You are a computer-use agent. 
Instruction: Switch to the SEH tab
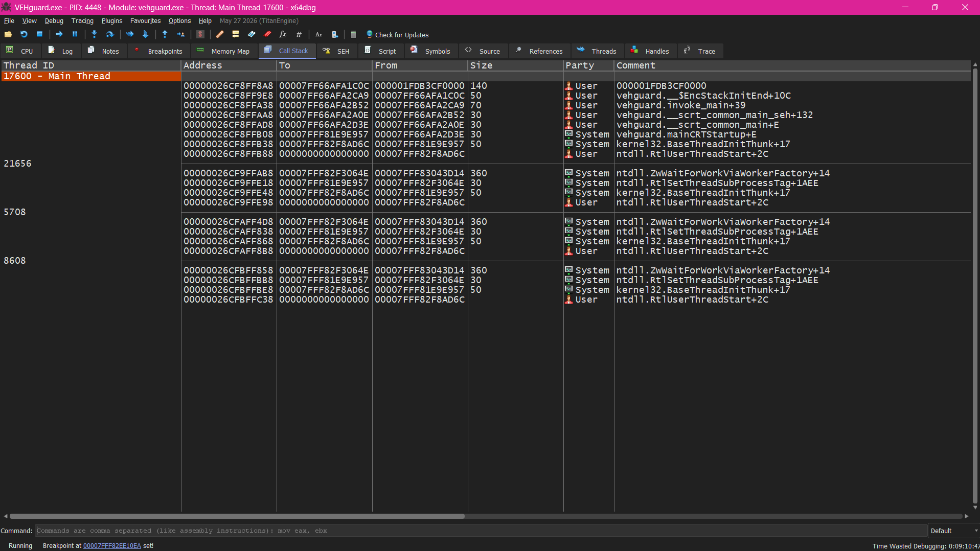[337, 51]
